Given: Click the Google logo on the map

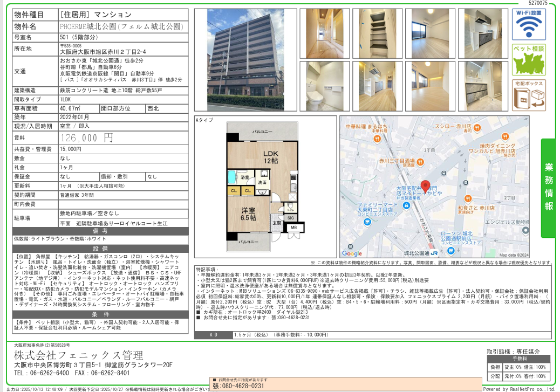Looking at the screenshot, I should 352,253.
